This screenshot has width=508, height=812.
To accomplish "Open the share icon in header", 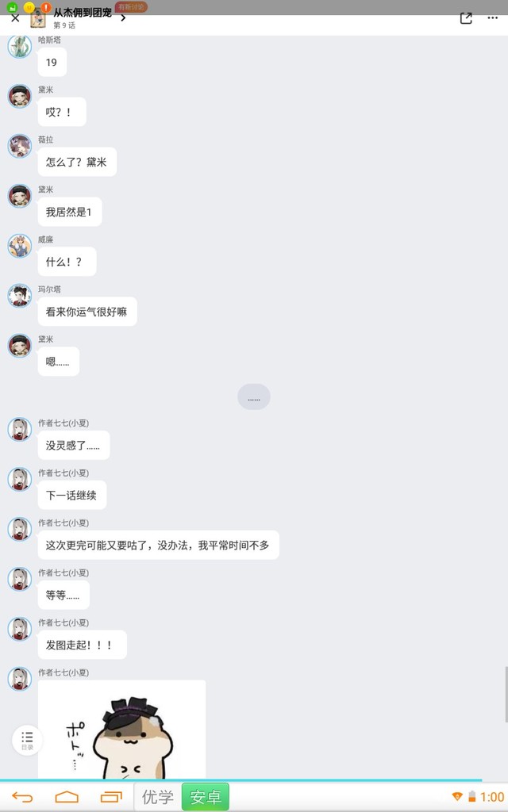I will click(x=466, y=19).
